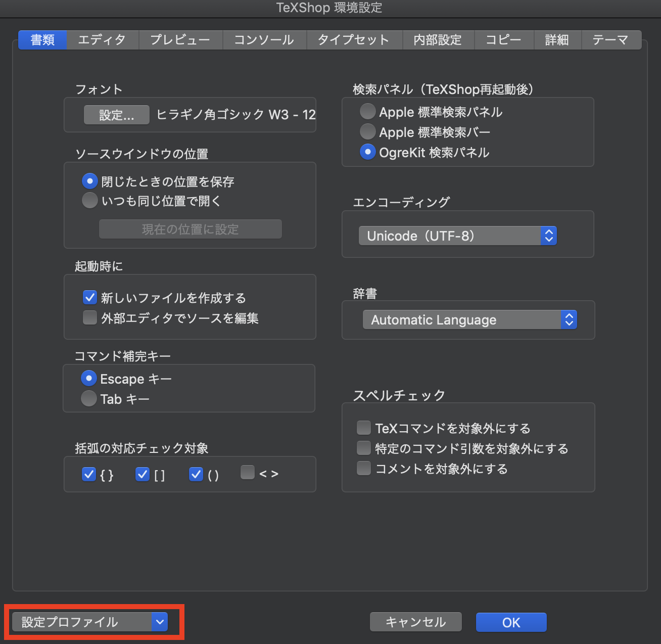The image size is (661, 644).
Task: Toggle the { } bracket check checkbox
Action: pos(89,474)
